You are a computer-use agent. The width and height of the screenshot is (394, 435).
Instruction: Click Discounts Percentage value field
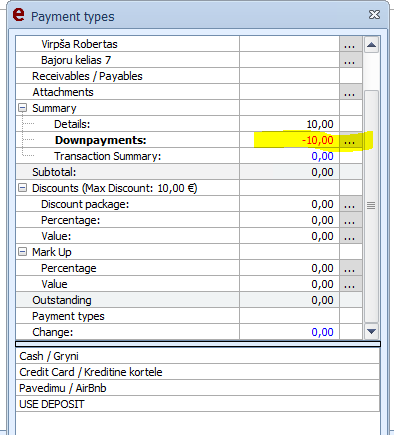289,220
